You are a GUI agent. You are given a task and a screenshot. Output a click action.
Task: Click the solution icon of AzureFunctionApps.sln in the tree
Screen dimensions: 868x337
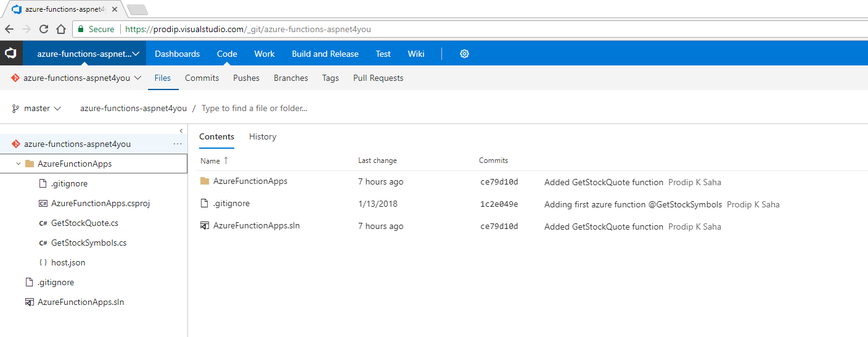29,302
